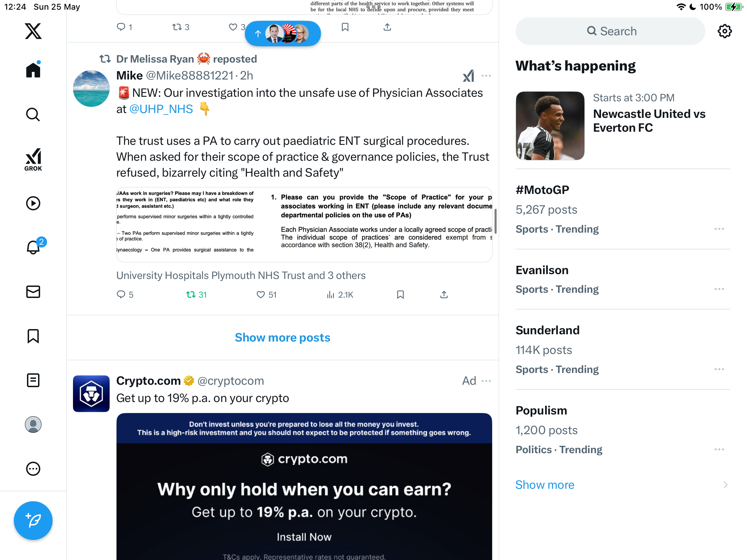The width and height of the screenshot is (747, 560).
Task: Open Grok from the sidebar
Action: tap(33, 160)
